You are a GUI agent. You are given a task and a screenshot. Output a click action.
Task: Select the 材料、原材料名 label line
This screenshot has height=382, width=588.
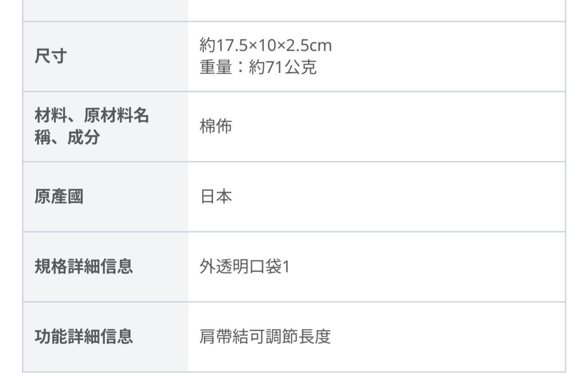[x=92, y=116]
